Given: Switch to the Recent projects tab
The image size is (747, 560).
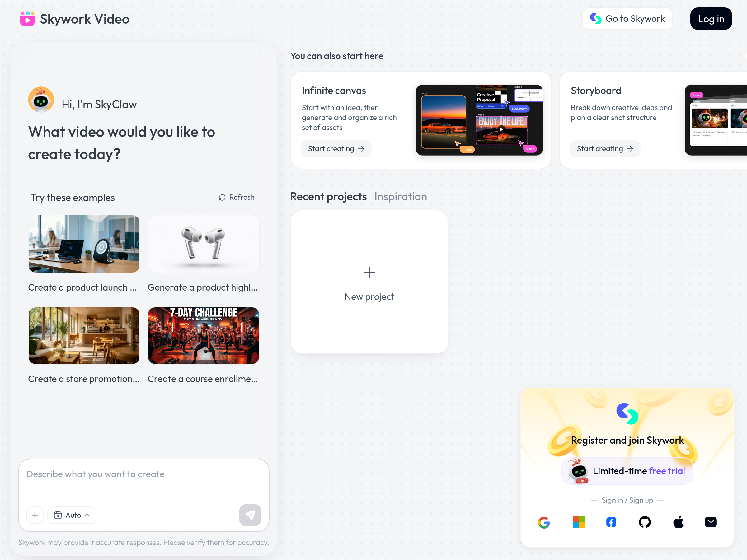Looking at the screenshot, I should [x=328, y=196].
